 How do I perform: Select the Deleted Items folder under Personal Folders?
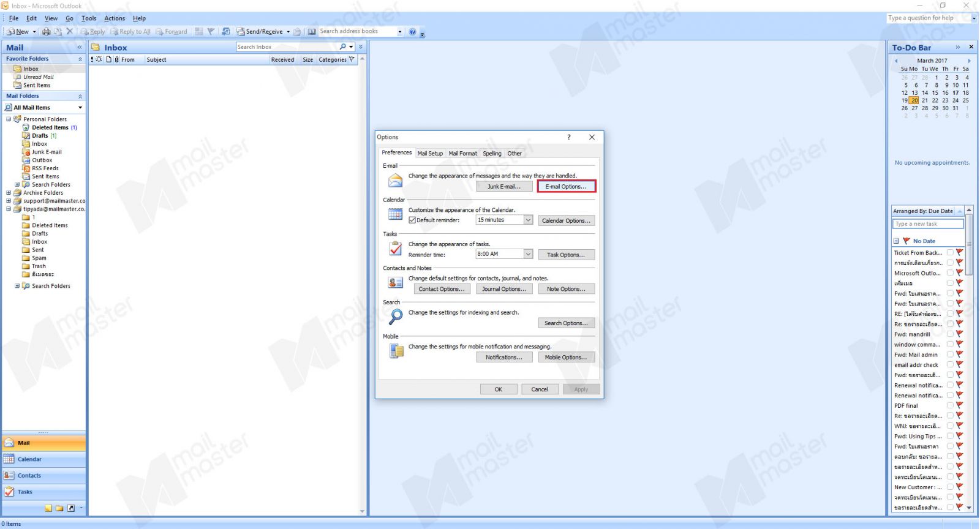50,128
